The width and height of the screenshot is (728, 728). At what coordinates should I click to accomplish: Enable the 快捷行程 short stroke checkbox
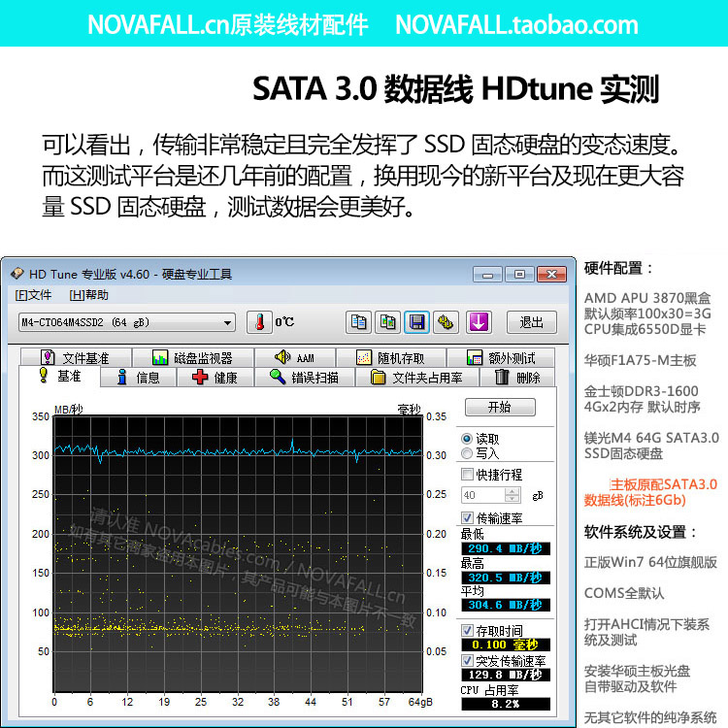coord(467,474)
